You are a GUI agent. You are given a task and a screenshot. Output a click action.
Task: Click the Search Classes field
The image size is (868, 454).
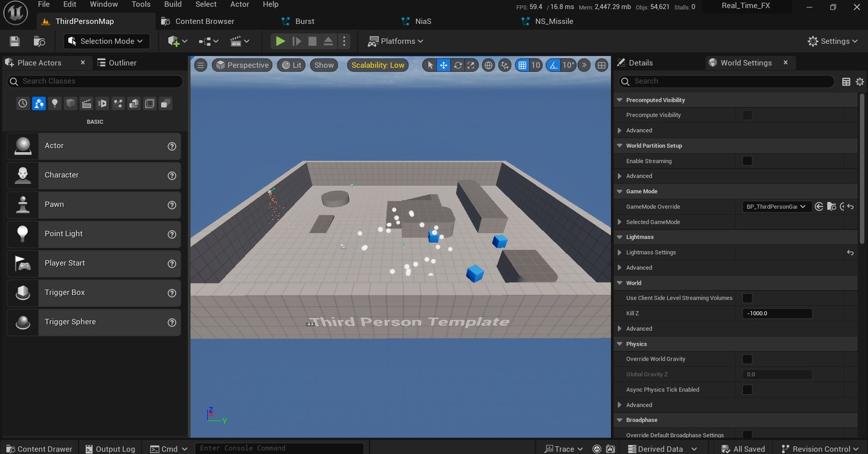click(x=95, y=81)
